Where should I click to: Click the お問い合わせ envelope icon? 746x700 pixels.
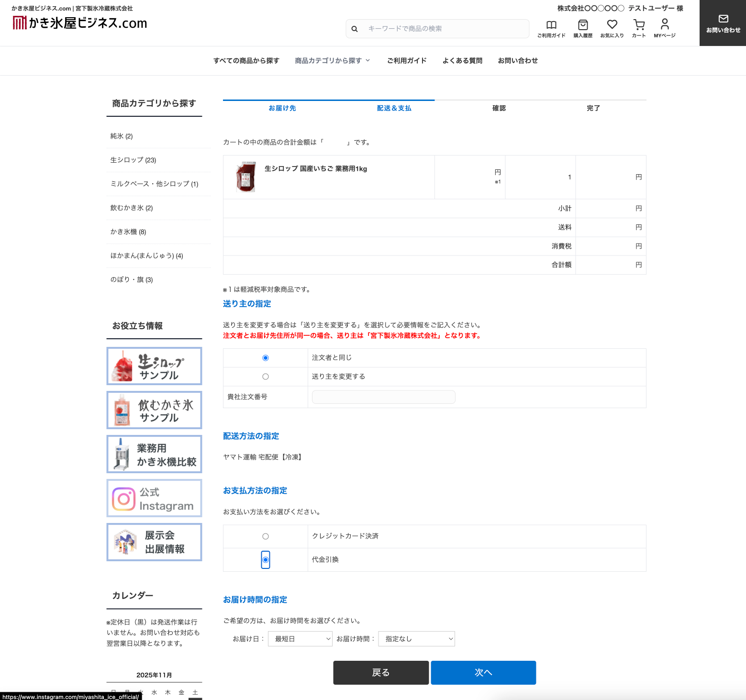pos(723,19)
